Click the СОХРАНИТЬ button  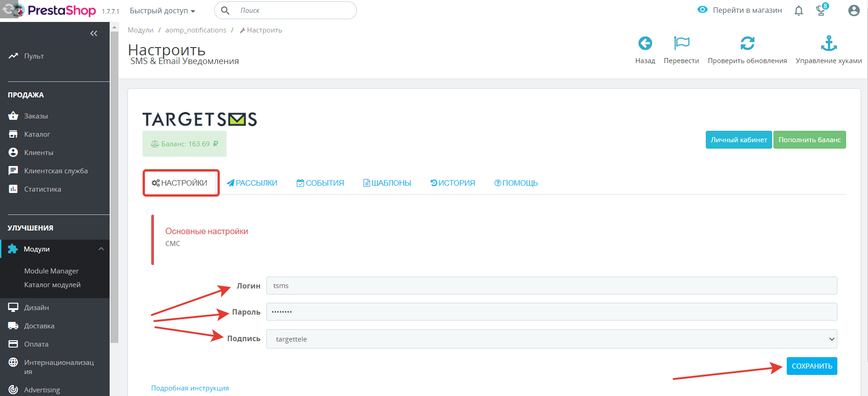(x=812, y=366)
